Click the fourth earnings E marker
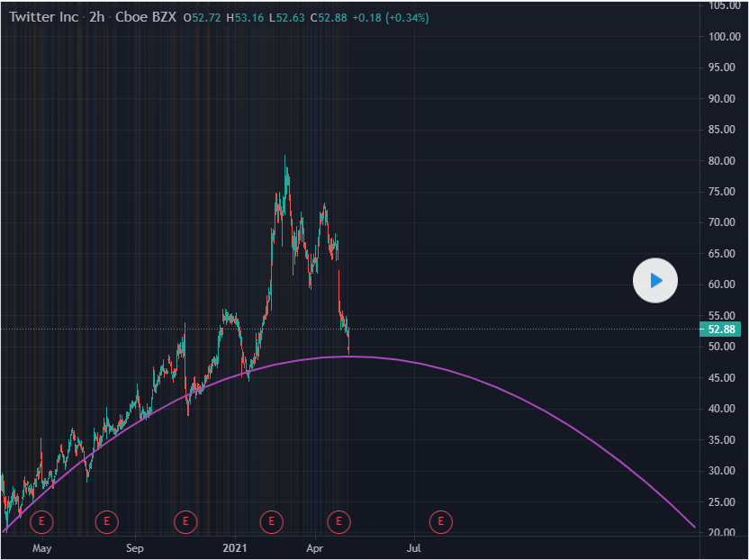The width and height of the screenshot is (749, 560). click(271, 520)
